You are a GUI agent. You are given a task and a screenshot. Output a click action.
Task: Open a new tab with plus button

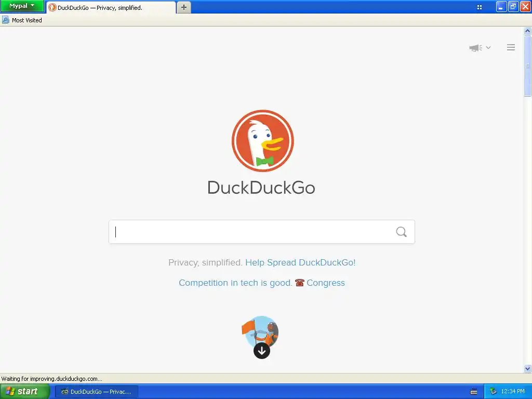183,7
